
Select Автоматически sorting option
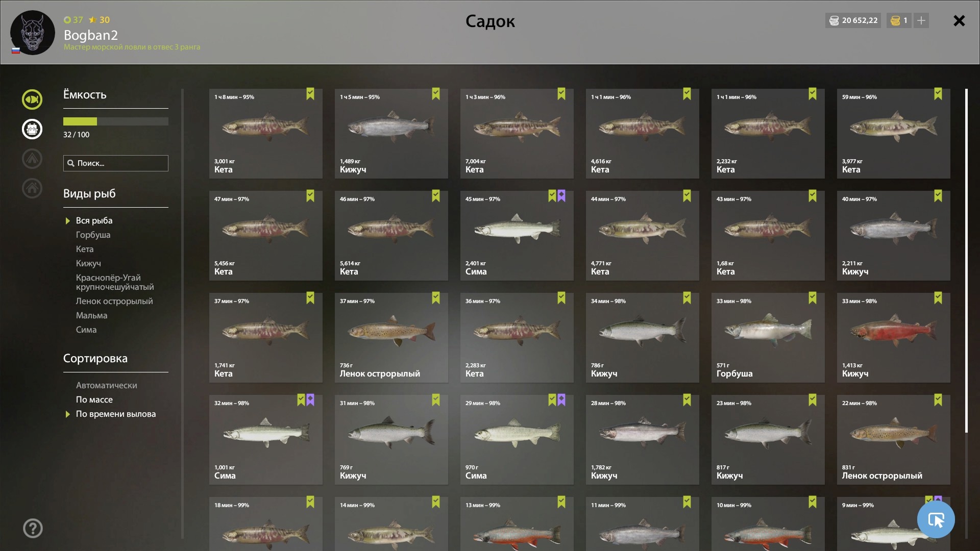106,385
